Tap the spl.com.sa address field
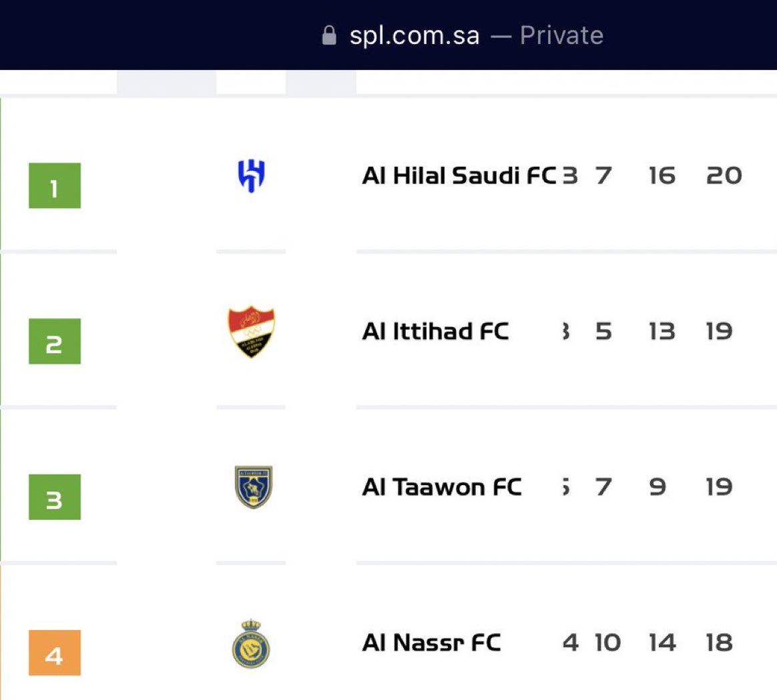The height and width of the screenshot is (700, 777). tap(415, 35)
